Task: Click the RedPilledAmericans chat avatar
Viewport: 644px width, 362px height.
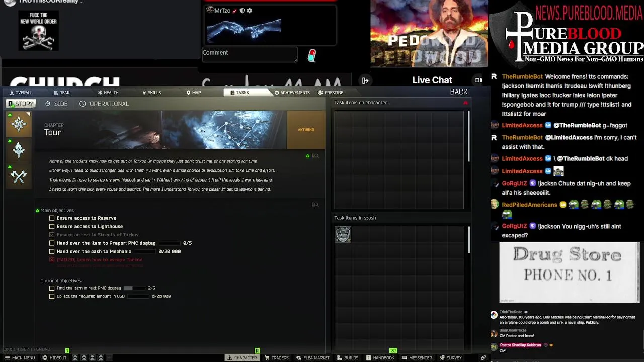Action: (x=495, y=205)
